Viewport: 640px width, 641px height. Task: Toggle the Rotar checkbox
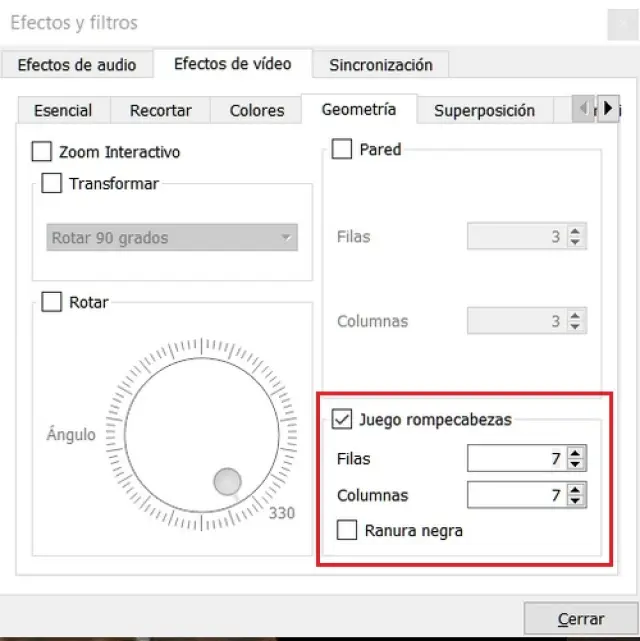[x=52, y=302]
